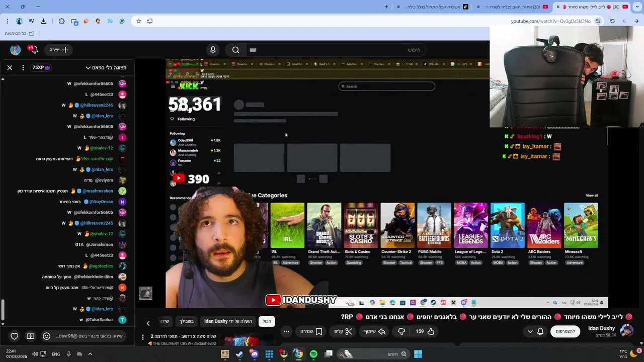Click the Idan Dushy channel avatar
Viewport: 644px width, 362px height.
coord(626,331)
